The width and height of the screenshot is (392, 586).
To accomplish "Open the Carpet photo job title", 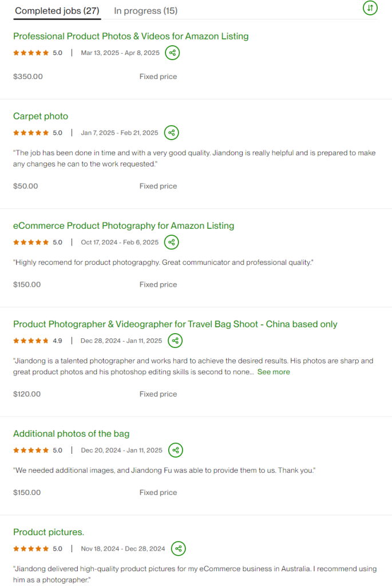I will pyautogui.click(x=41, y=116).
